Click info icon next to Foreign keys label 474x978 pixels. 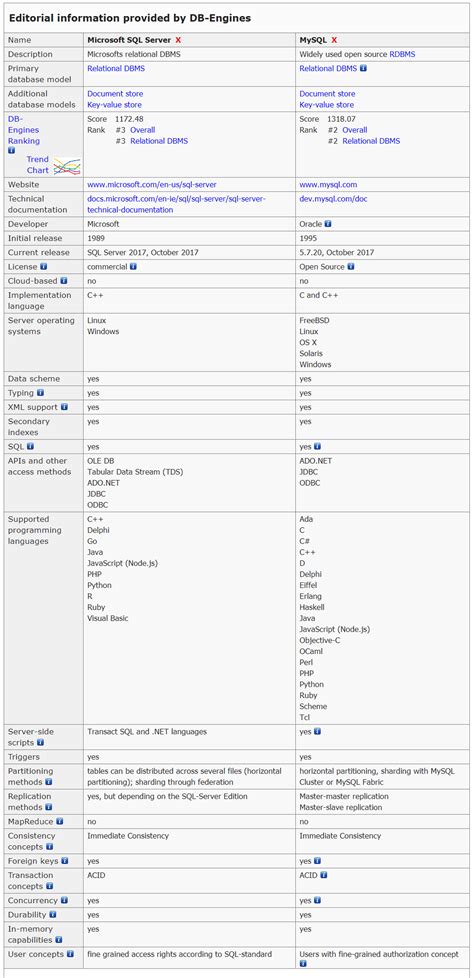pyautogui.click(x=65, y=861)
